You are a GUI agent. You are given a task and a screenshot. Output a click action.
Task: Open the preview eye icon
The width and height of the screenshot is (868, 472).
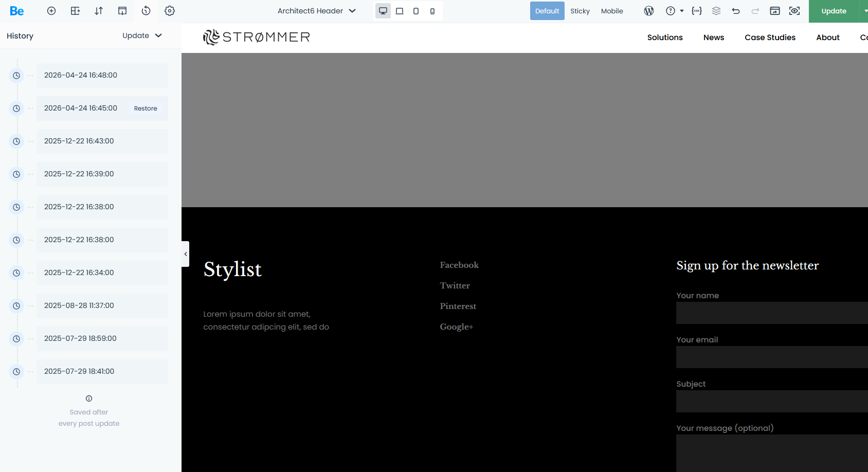tap(794, 11)
